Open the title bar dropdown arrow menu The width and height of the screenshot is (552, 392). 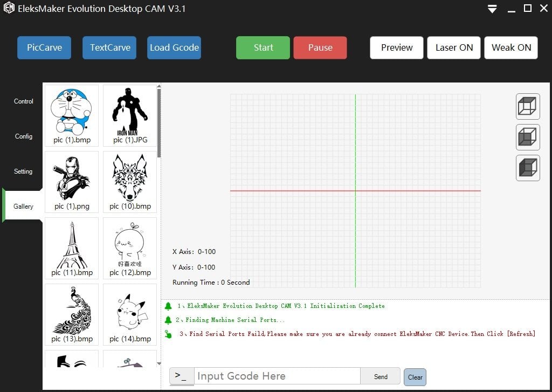[x=492, y=9]
